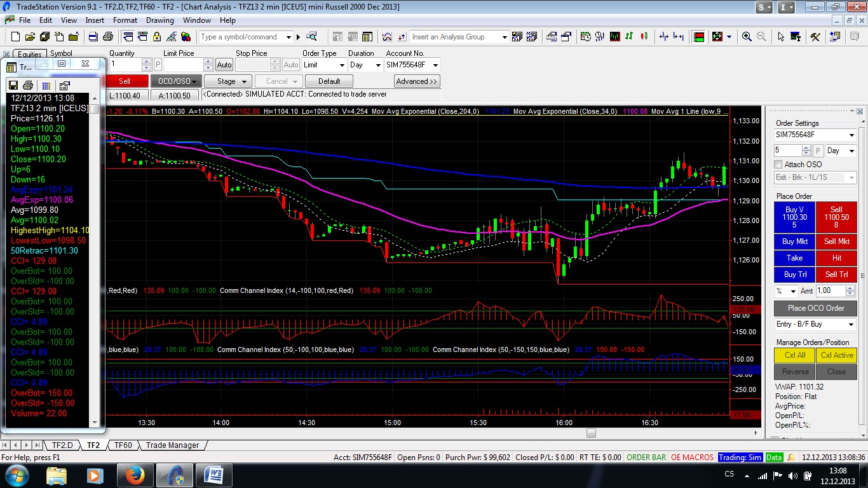868x488 pixels.
Task: Click the save disk icon in data window
Action: click(13, 85)
